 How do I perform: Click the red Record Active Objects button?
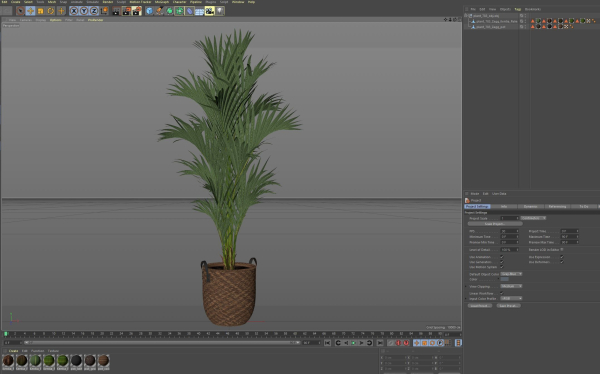pos(398,343)
